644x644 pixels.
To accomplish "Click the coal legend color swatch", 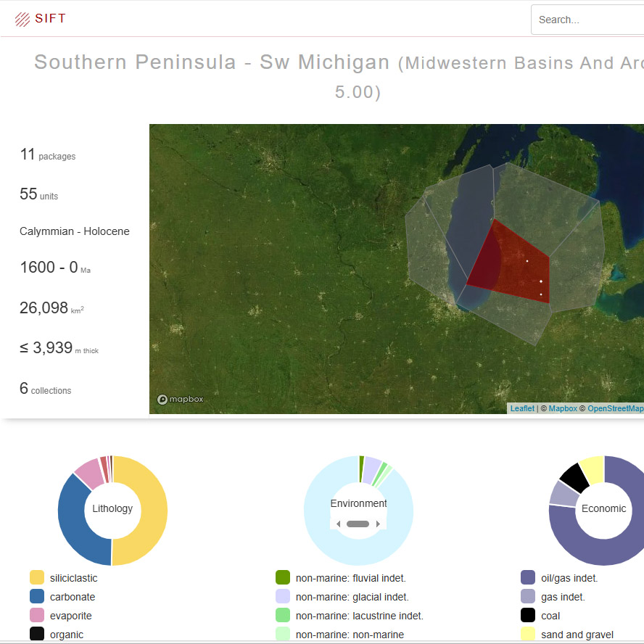I will tap(528, 616).
